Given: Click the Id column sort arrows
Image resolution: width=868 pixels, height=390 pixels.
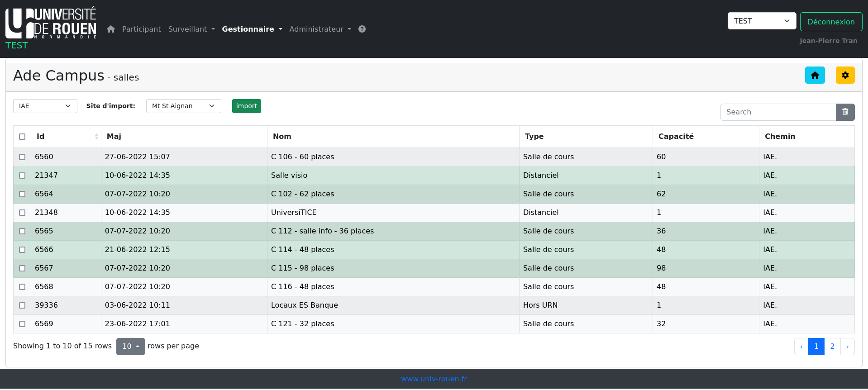Looking at the screenshot, I should coord(96,137).
